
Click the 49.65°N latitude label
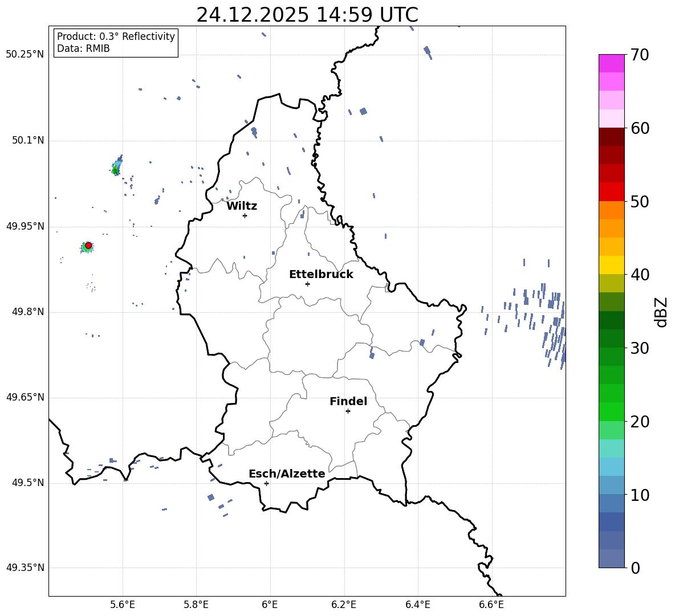[25, 397]
